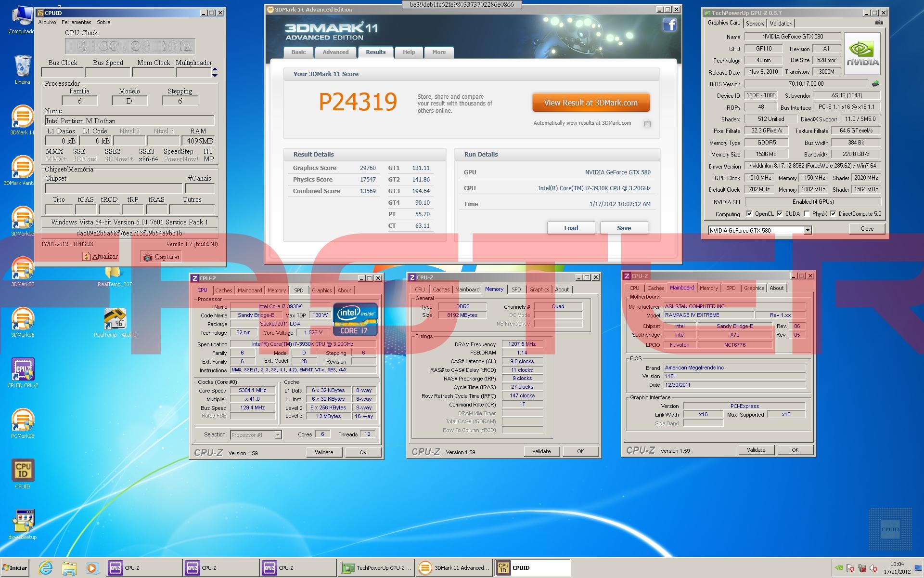Open the Validation tab in GPU-Z
Image resolution: width=924 pixels, height=578 pixels.
[781, 24]
